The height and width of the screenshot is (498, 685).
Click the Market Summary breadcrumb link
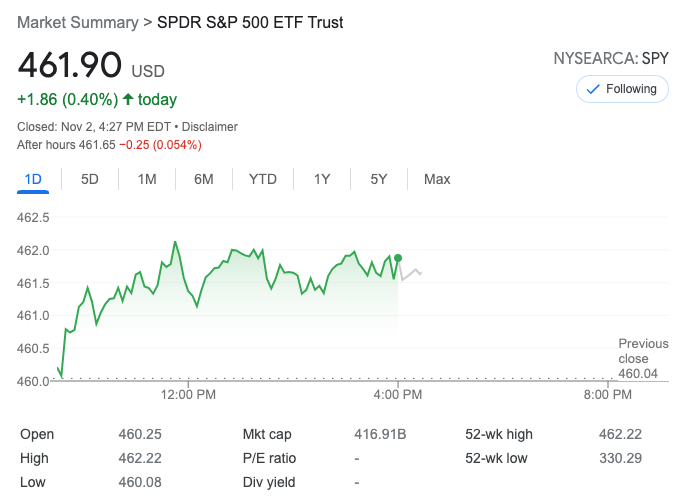point(77,22)
